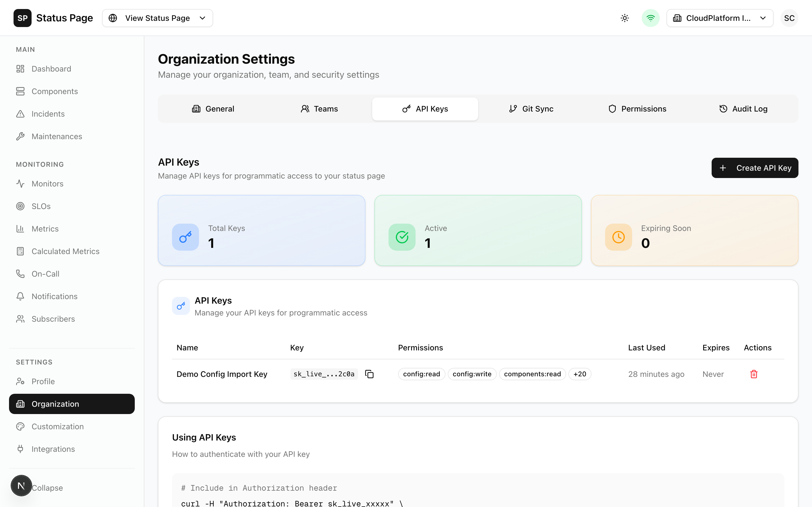This screenshot has height=507, width=812.
Task: Copy the sk_live API key
Action: [x=369, y=374]
